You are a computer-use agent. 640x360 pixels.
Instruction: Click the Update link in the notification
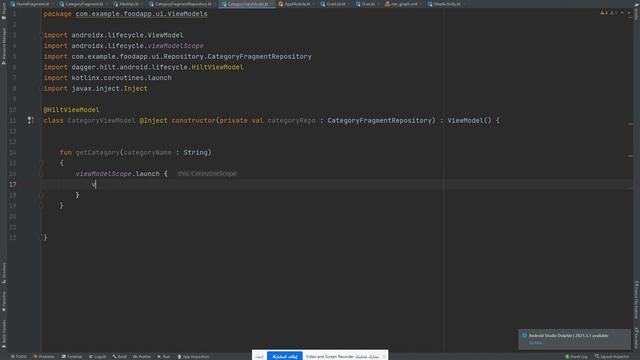pos(536,342)
